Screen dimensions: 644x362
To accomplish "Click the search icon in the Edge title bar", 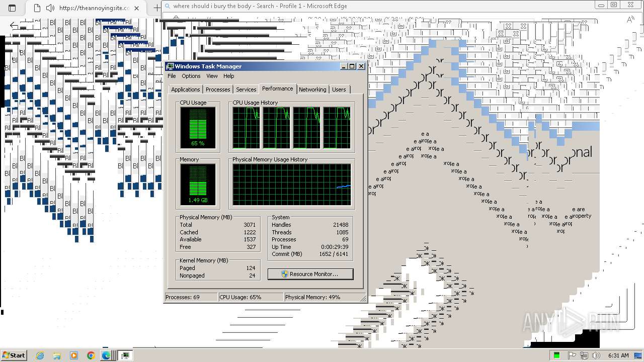I will click(167, 6).
